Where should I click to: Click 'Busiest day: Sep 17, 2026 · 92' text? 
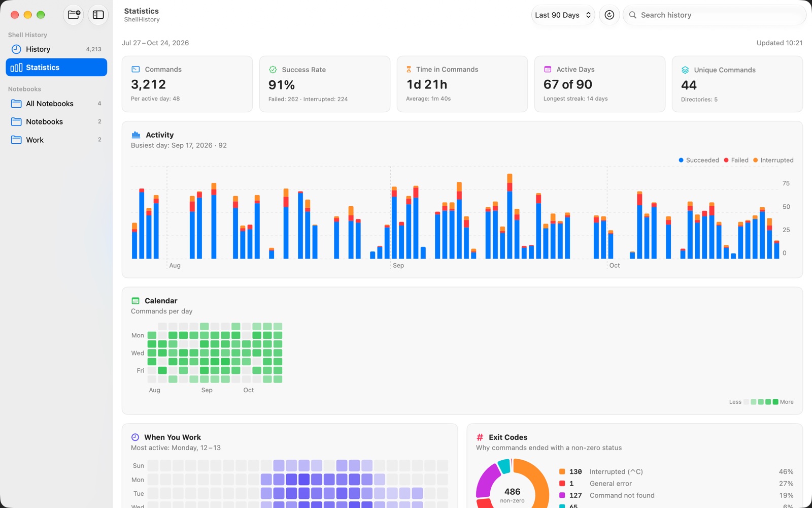coord(179,145)
